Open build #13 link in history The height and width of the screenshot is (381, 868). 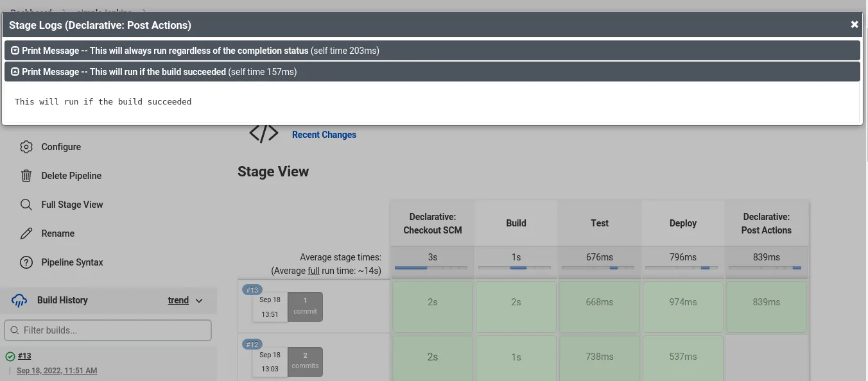24,356
